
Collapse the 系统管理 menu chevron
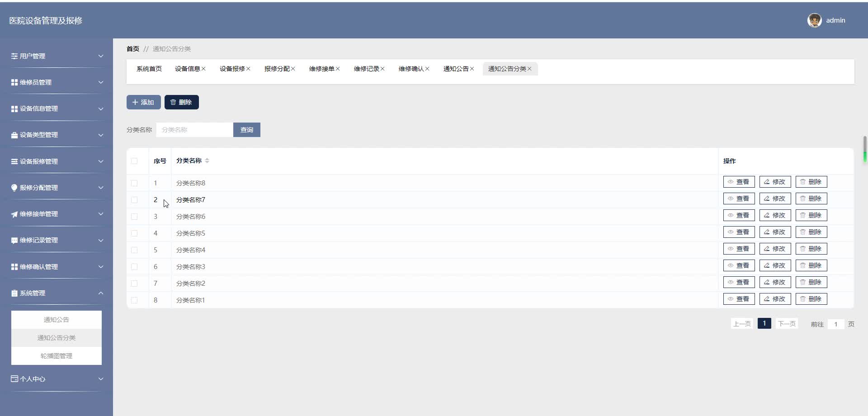101,293
